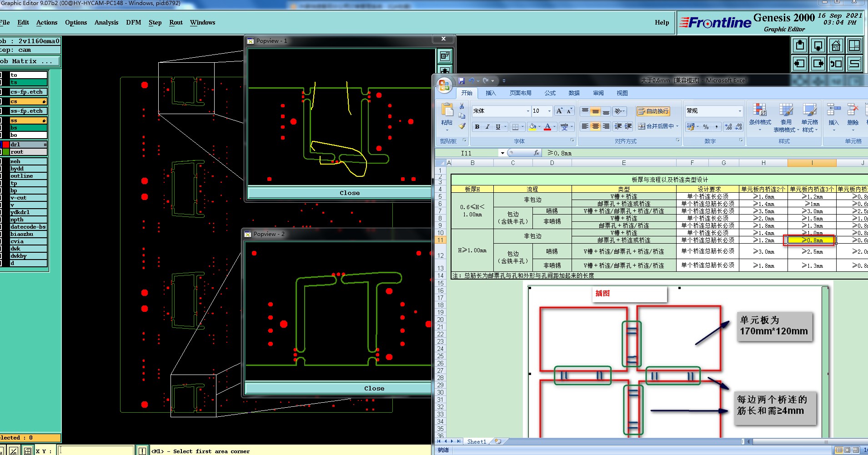The width and height of the screenshot is (868, 455).
Task: Click the insert function fx icon
Action: click(537, 153)
